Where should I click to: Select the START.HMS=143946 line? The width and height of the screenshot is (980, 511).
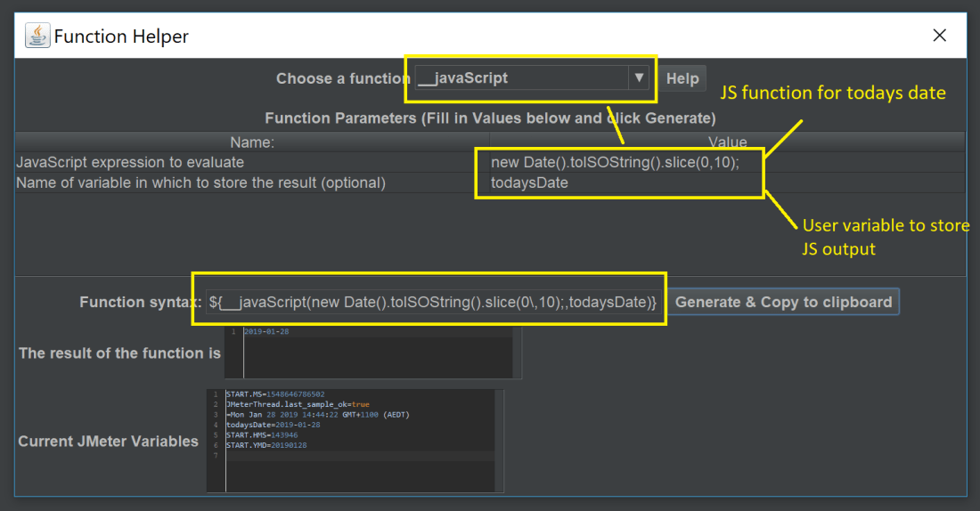pos(262,434)
